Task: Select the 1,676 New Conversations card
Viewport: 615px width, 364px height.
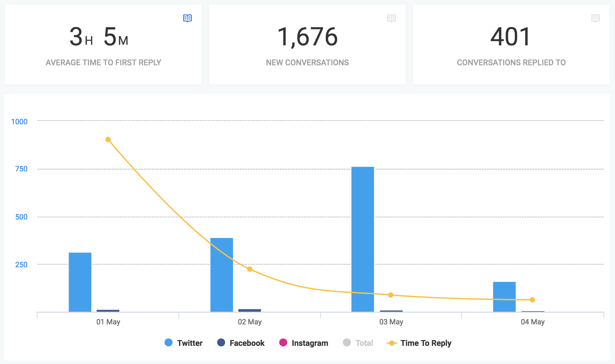Action: [x=307, y=44]
